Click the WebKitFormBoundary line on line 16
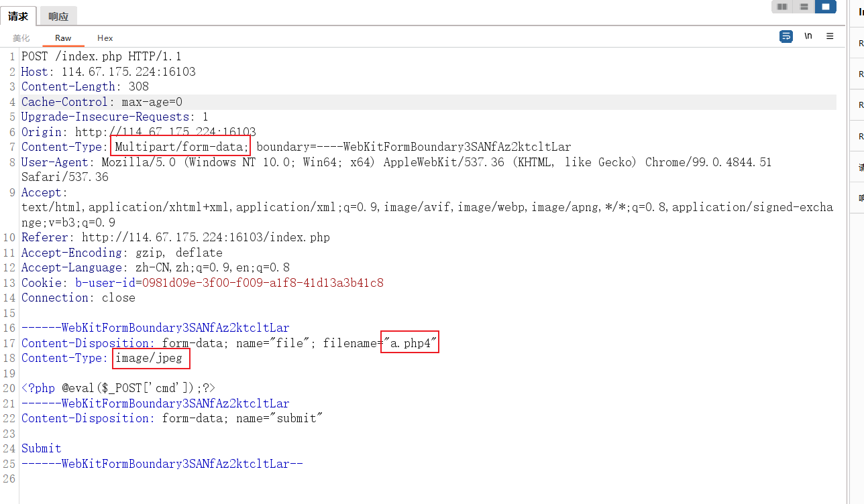The width and height of the screenshot is (864, 504). tap(156, 328)
